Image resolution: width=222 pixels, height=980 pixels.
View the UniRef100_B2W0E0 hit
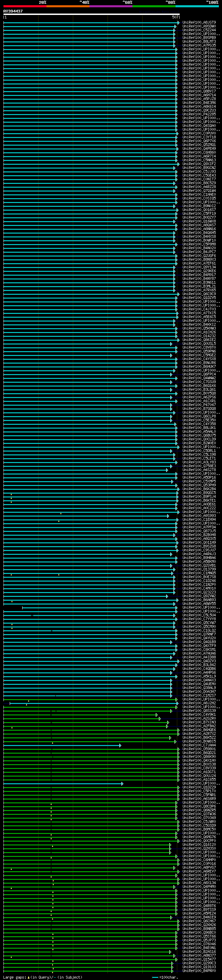tap(199, 443)
